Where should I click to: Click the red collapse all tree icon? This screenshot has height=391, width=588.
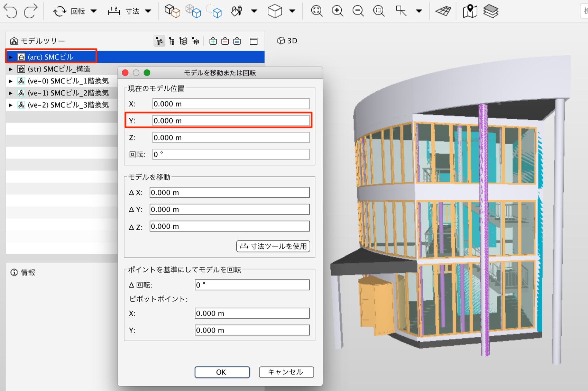point(225,41)
